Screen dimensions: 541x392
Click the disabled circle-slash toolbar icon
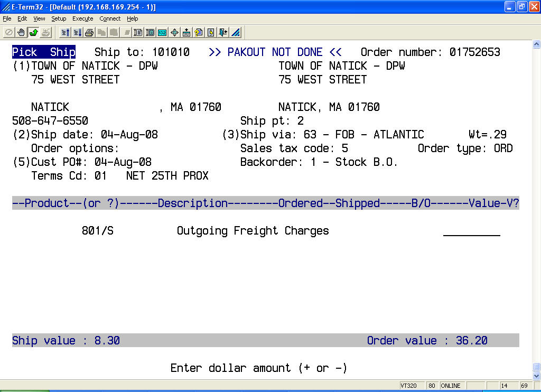[9, 32]
